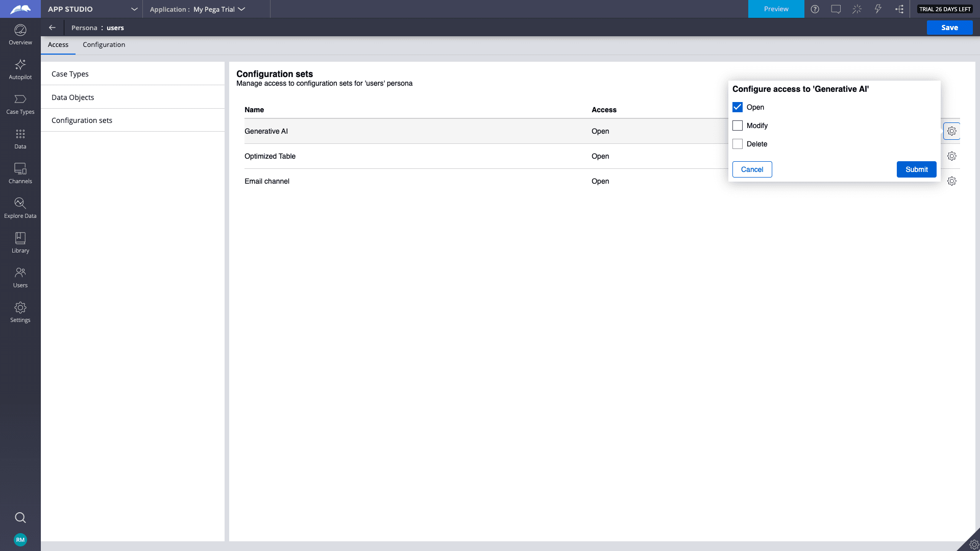Click the gear icon for Optimized Table row

click(952, 156)
